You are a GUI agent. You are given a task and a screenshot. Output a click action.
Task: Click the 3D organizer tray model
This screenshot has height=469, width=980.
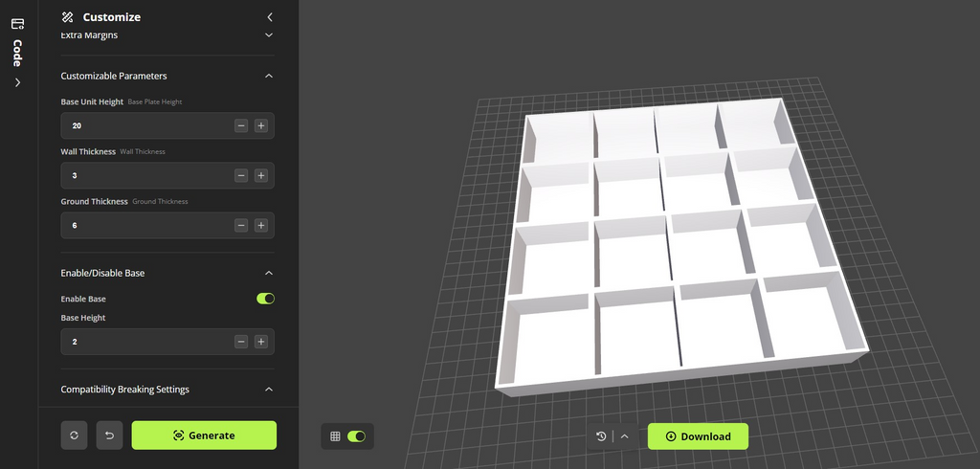pos(680,248)
